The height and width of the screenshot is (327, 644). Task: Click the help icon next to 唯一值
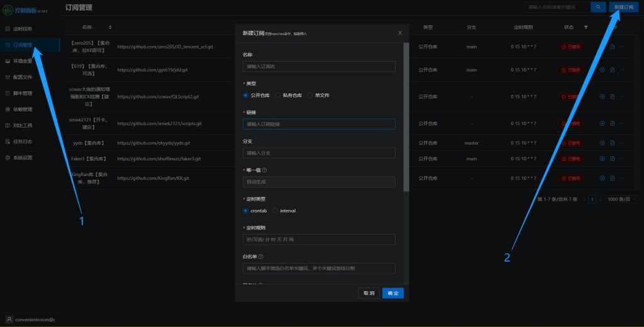click(x=265, y=170)
